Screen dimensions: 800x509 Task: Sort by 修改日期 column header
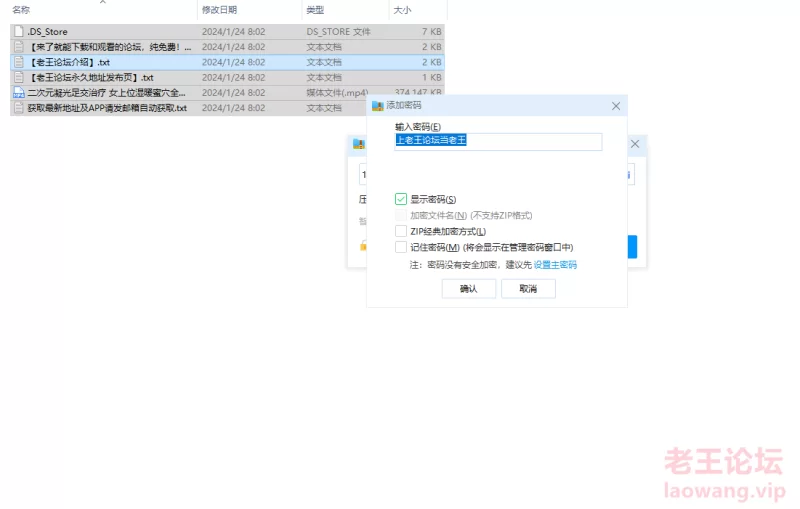[x=219, y=10]
